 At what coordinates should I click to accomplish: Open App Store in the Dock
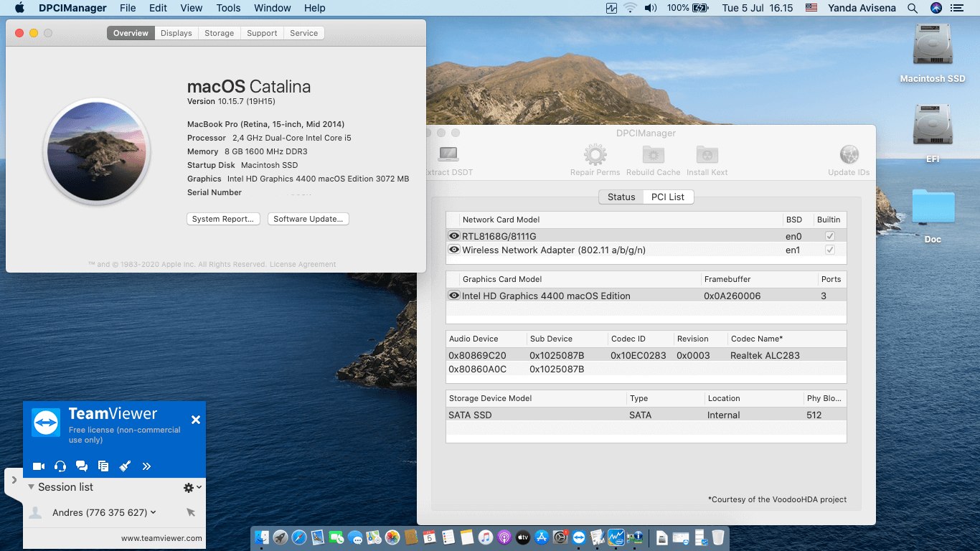(x=542, y=537)
